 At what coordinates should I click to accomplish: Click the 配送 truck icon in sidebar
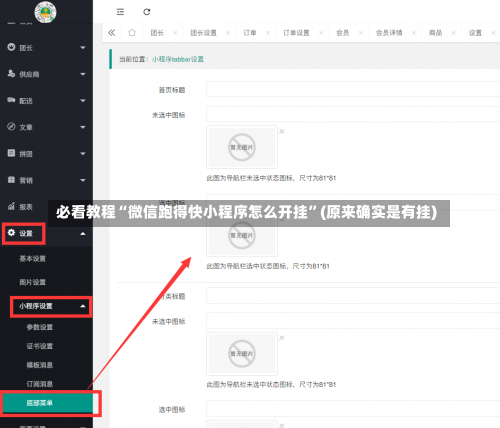(x=11, y=100)
